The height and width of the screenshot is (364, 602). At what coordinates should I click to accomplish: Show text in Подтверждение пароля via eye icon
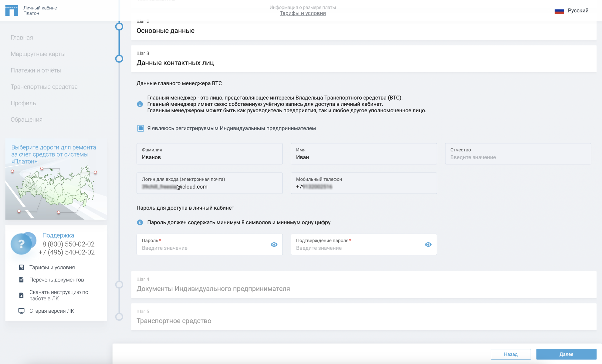click(x=428, y=244)
